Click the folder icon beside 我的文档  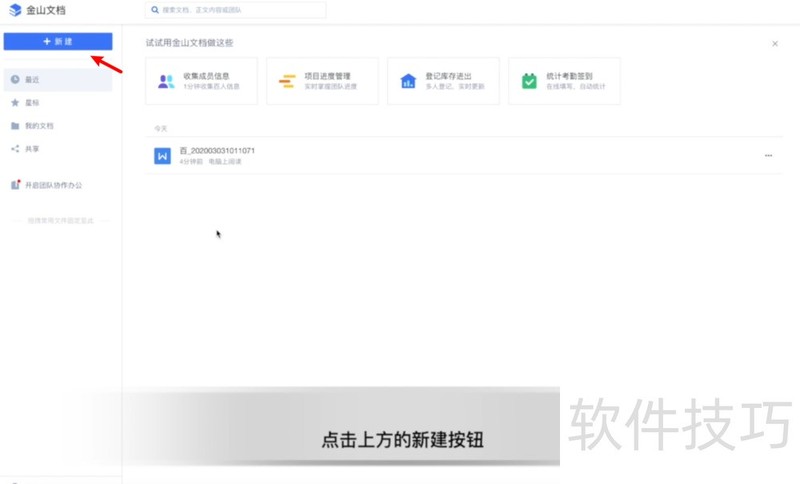coord(15,125)
